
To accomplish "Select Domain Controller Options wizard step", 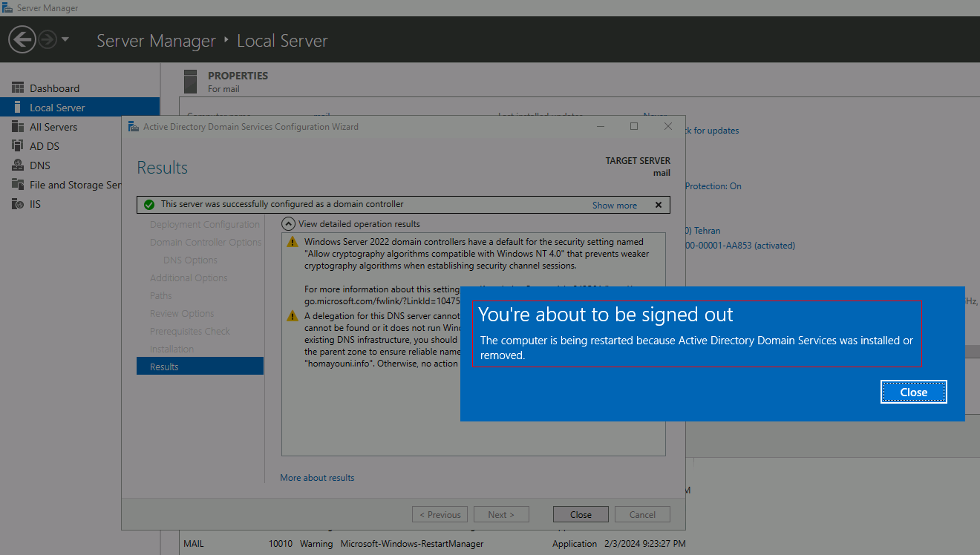I will pos(206,243).
